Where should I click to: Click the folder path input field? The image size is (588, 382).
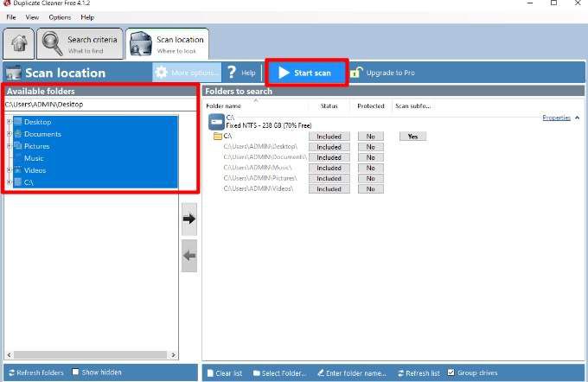tap(100, 105)
